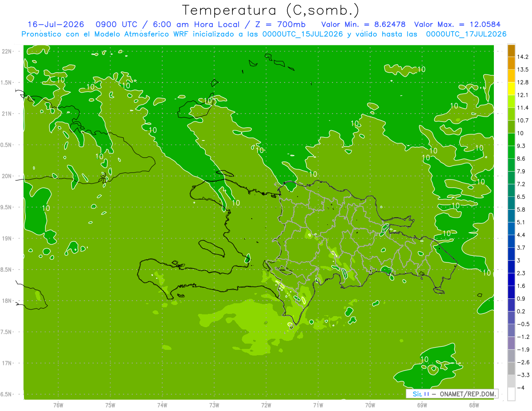
Task: Click the colorbar value "9.3"
Action: pyautogui.click(x=521, y=146)
